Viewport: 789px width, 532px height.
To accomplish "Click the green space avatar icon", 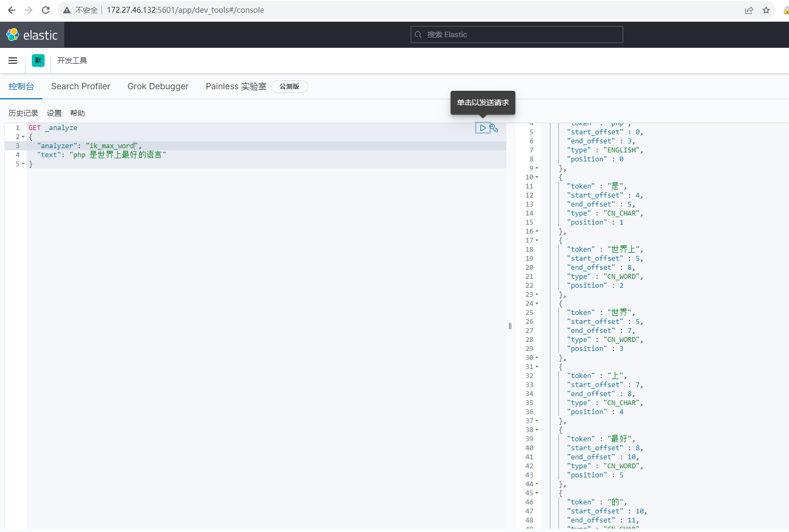I will click(38, 61).
